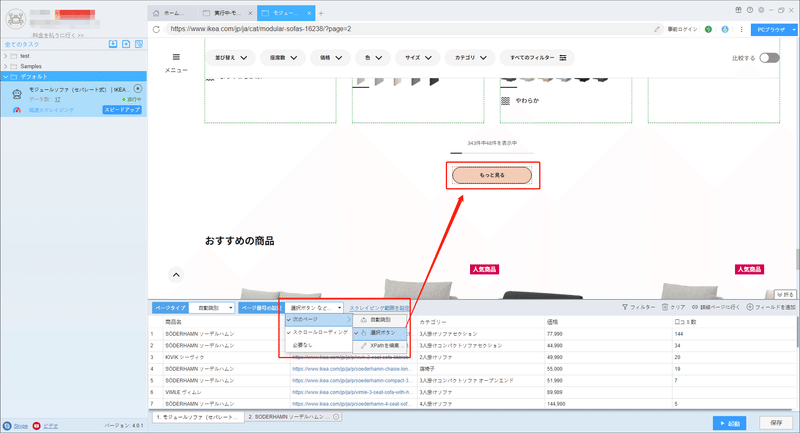
Task: Click the pencil edit icon in the URL bar
Action: [657, 29]
